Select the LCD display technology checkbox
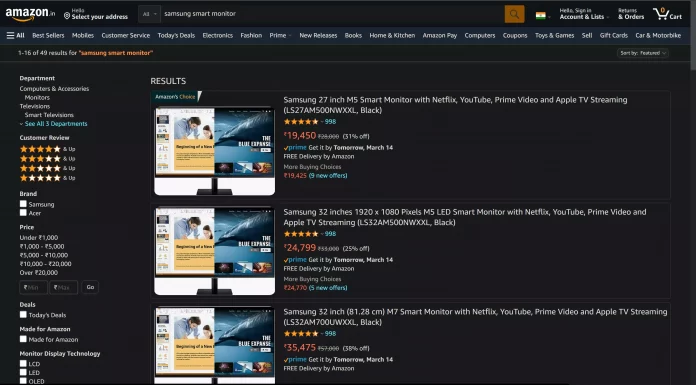The width and height of the screenshot is (696, 385). [x=23, y=363]
